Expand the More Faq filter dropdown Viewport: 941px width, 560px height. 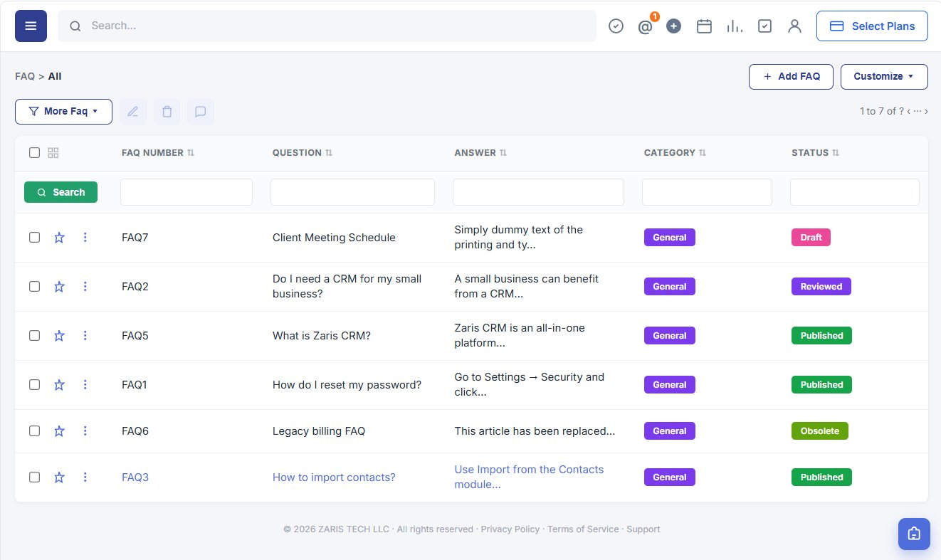(63, 112)
